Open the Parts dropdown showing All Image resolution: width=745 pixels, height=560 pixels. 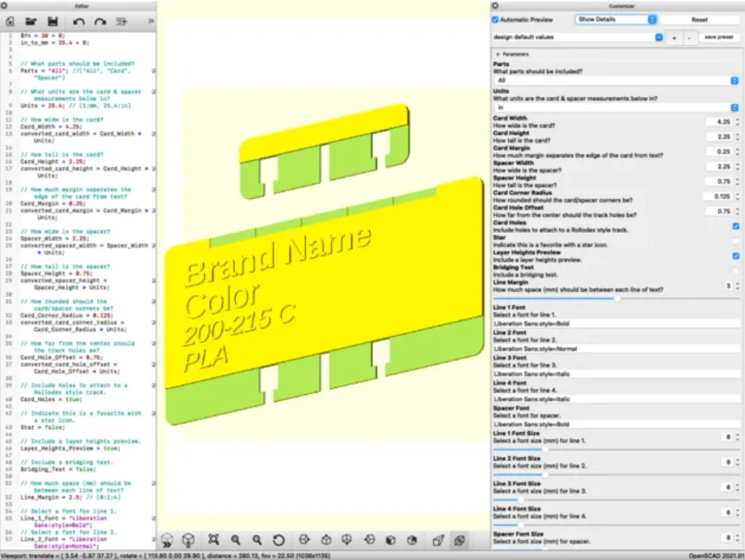tap(616, 80)
